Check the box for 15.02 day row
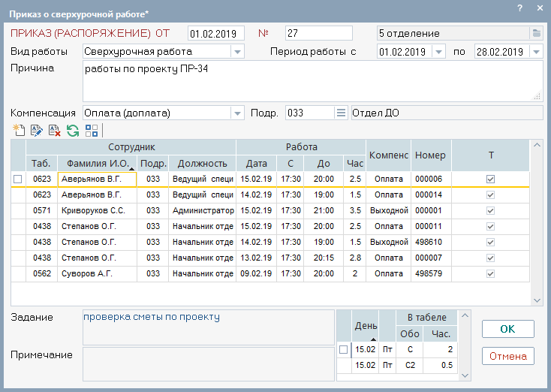The image size is (551, 392). coord(343,349)
